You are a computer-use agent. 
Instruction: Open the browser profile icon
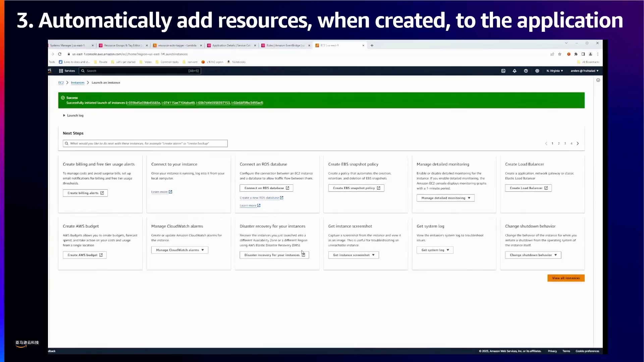(590, 54)
